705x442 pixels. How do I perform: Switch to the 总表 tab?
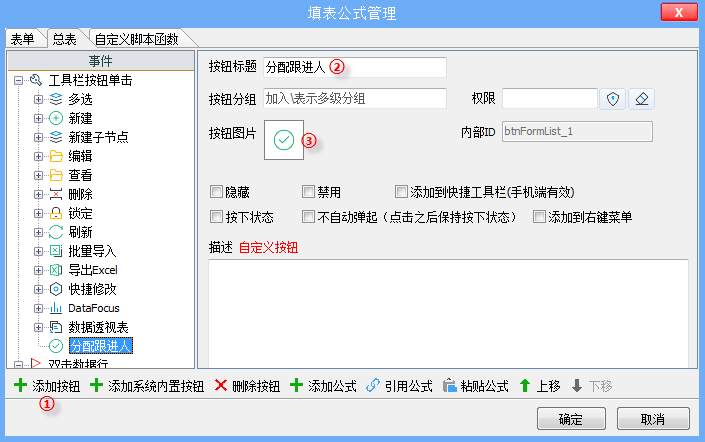click(65, 39)
